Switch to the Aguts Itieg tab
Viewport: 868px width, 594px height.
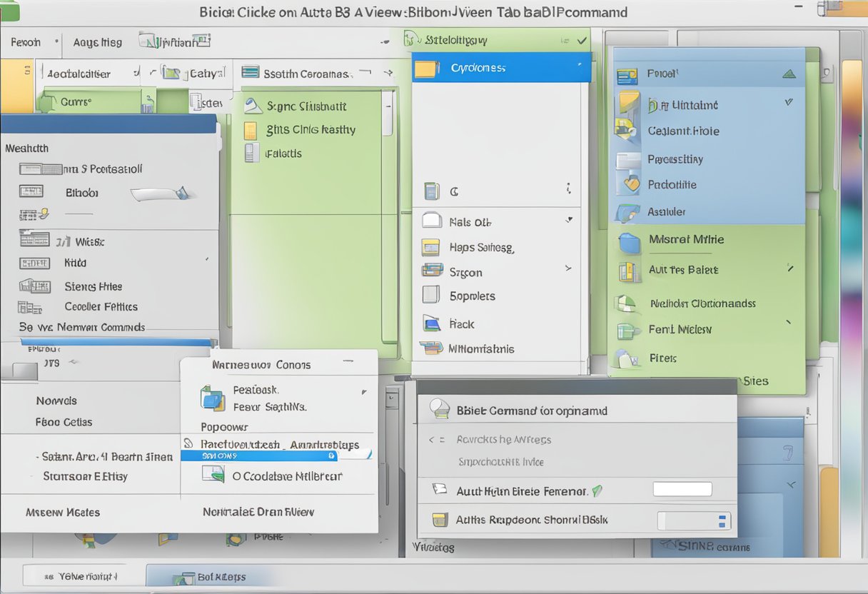tap(96, 42)
